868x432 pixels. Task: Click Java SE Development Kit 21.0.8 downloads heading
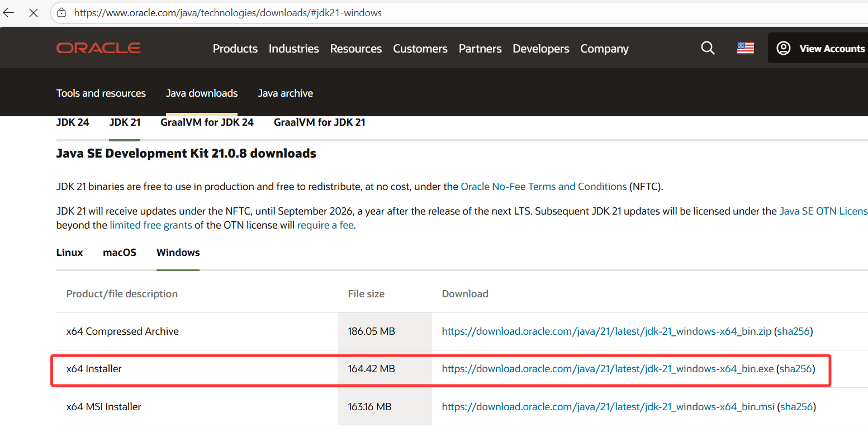tap(186, 153)
